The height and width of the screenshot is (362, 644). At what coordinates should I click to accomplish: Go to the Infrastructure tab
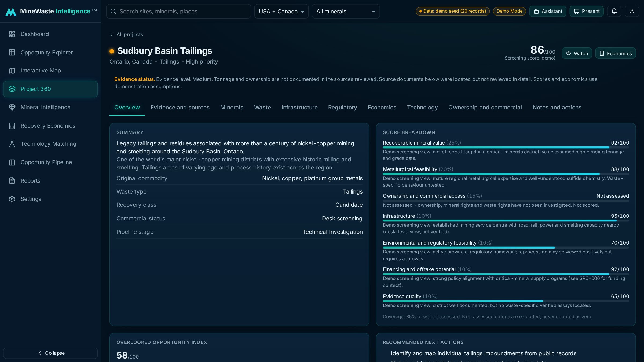[x=299, y=107]
